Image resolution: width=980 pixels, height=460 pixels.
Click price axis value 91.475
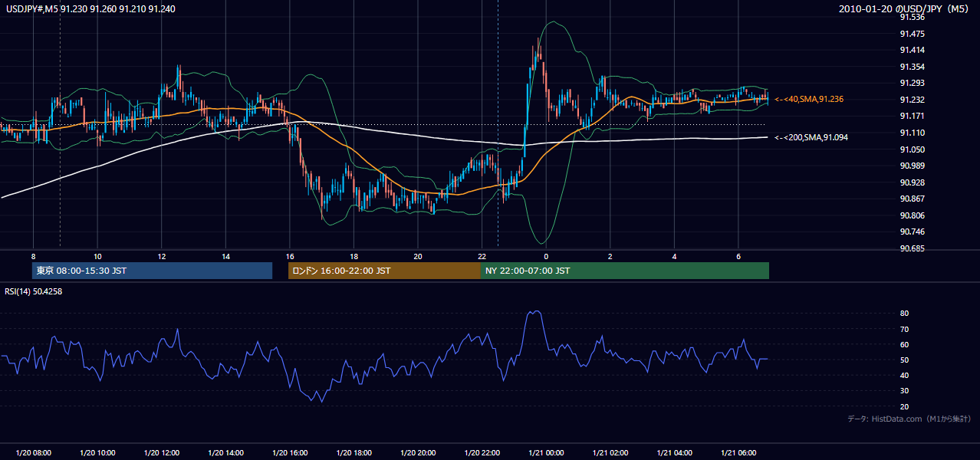[913, 34]
